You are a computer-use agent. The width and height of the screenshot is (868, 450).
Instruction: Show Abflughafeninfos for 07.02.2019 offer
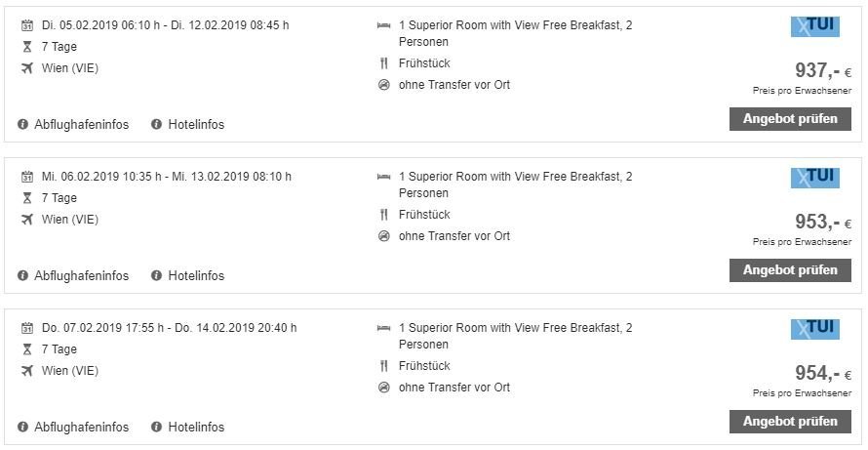(x=81, y=428)
